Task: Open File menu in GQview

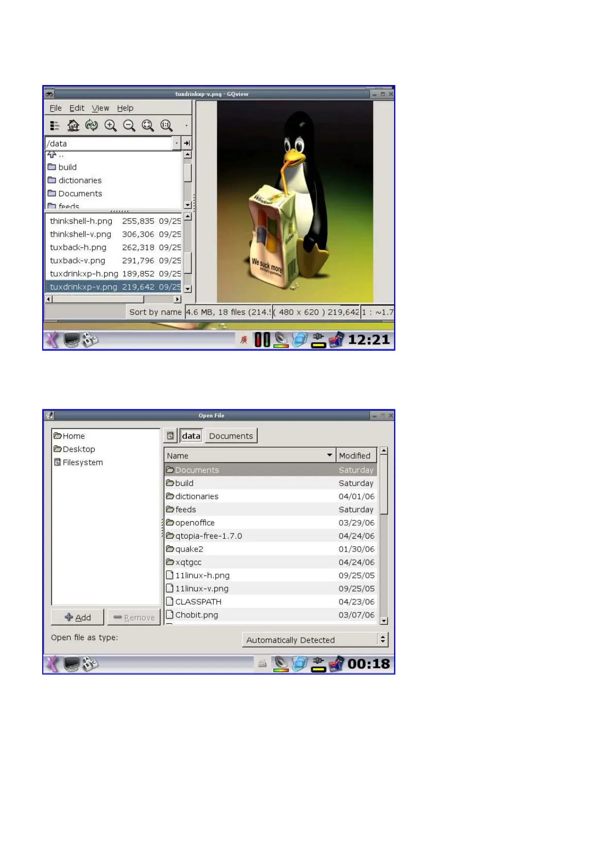Action: coord(56,108)
